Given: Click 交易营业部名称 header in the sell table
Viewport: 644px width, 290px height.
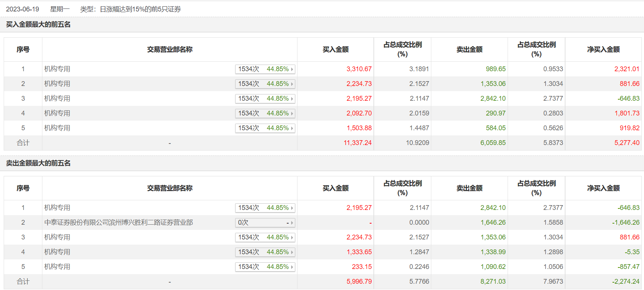Looking at the screenshot, I should (170, 188).
